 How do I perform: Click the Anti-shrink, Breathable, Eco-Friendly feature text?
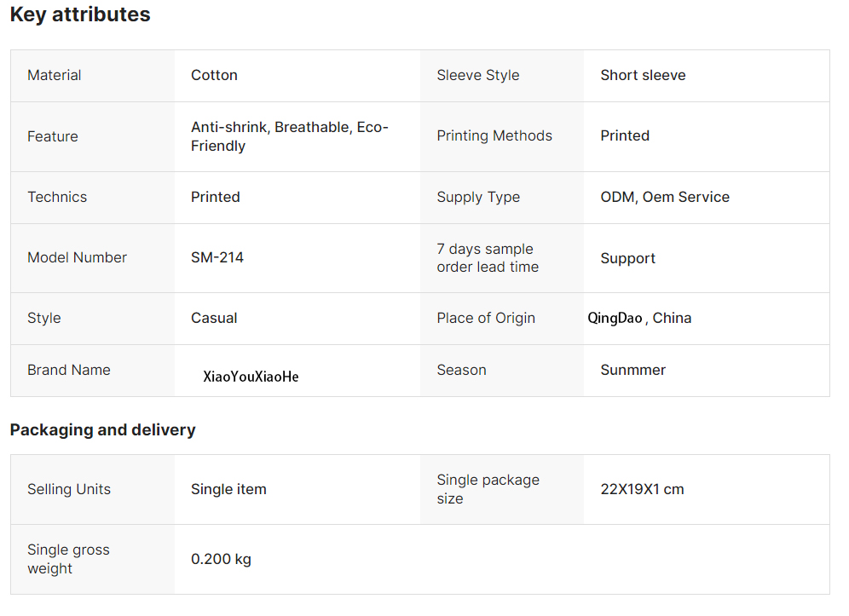289,136
